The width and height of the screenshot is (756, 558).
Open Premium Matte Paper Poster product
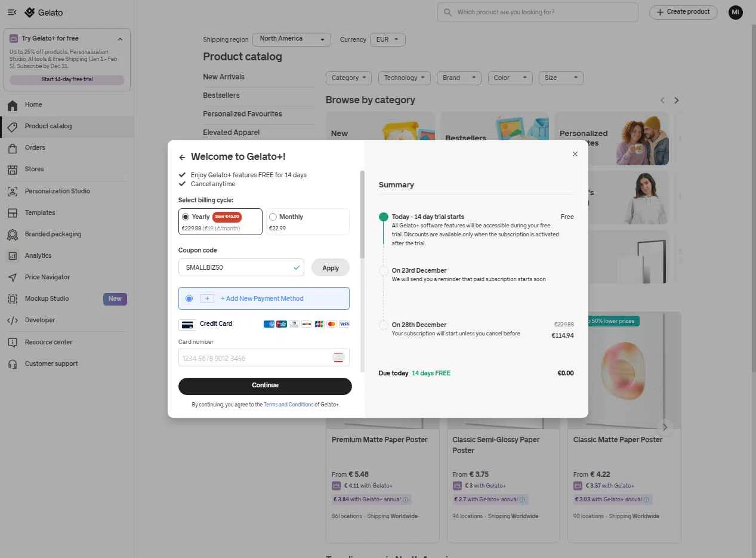[379, 440]
